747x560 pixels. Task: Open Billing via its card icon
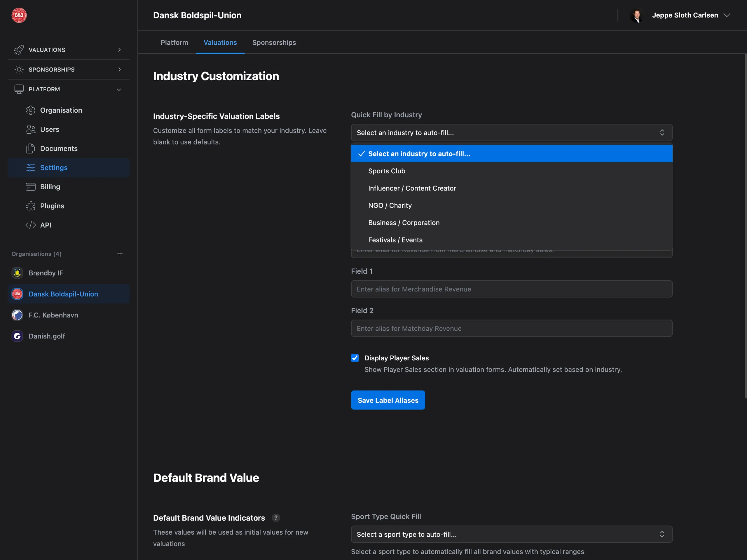pyautogui.click(x=30, y=187)
